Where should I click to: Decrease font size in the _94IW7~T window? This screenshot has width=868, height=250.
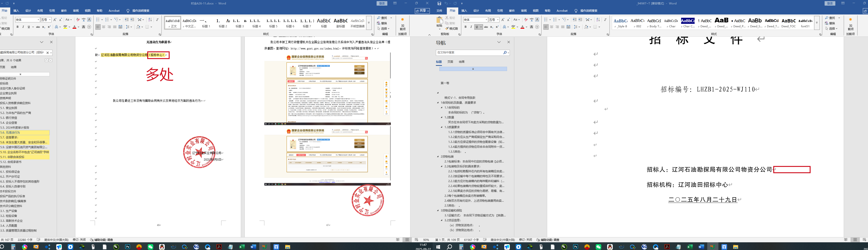508,20
